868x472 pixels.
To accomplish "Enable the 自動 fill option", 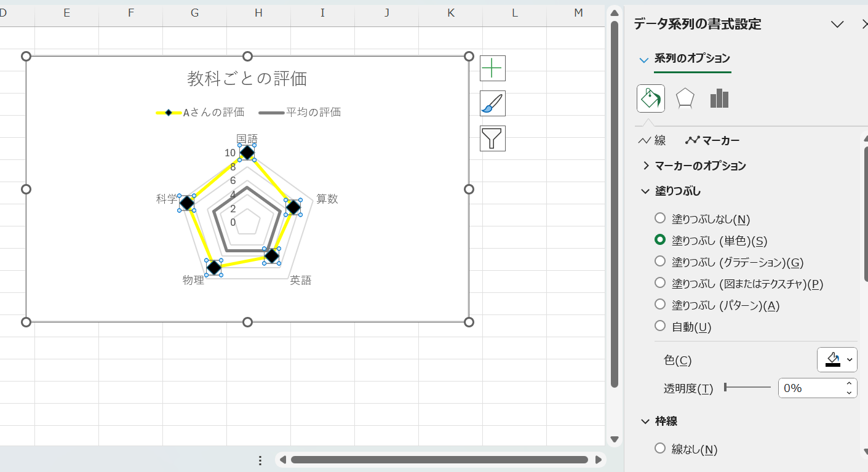I will click(660, 326).
